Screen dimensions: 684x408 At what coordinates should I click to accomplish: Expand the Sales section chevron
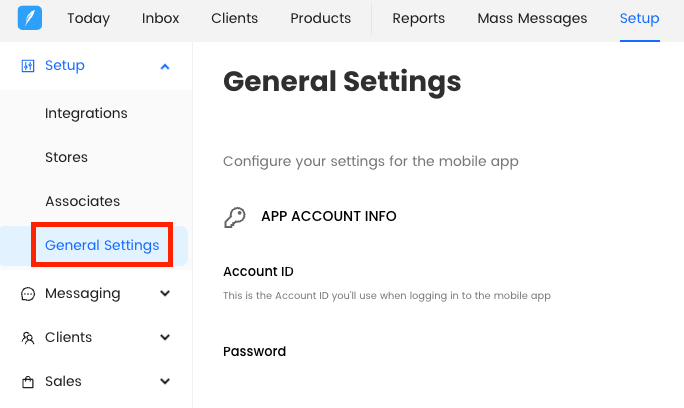(x=165, y=382)
